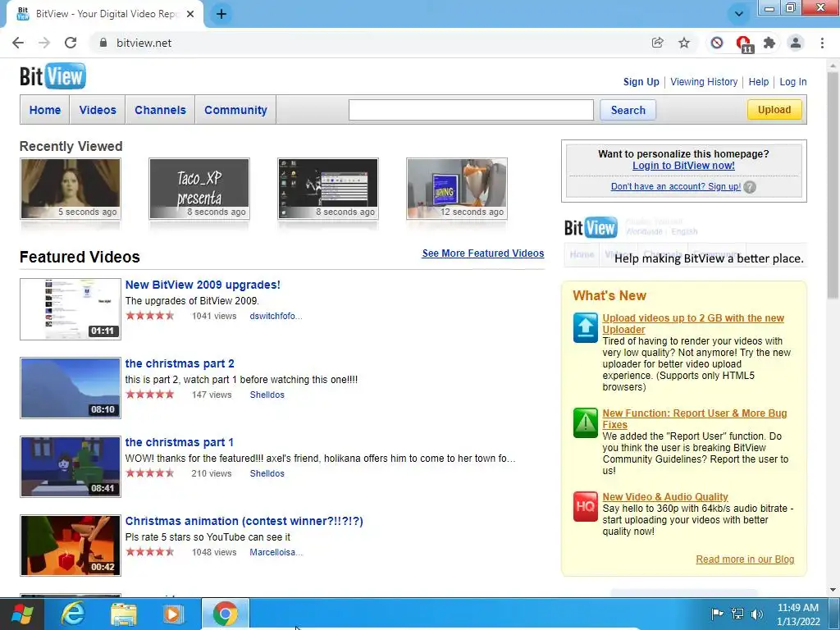
Task: Open the Taco_XP presenta thumbnail
Action: [x=199, y=189]
